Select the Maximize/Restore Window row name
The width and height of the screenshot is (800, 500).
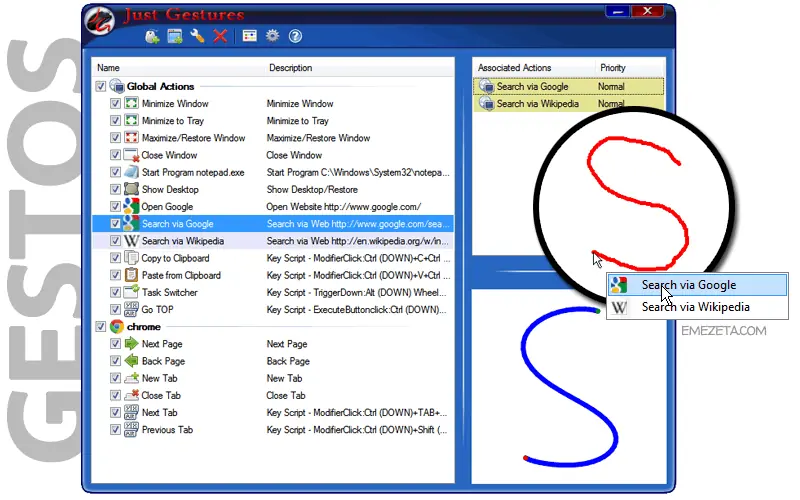[193, 138]
